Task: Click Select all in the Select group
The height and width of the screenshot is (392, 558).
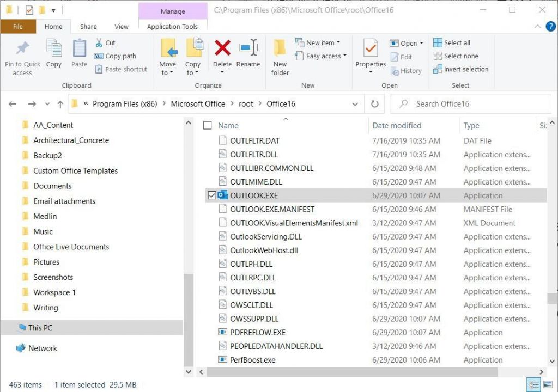Action: pyautogui.click(x=452, y=42)
